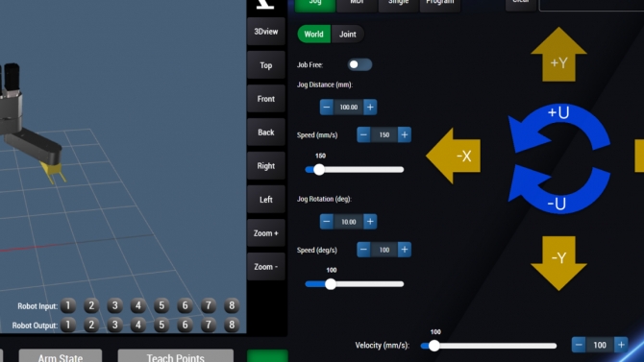Toggle Robot Input 2 indicator

(91, 305)
